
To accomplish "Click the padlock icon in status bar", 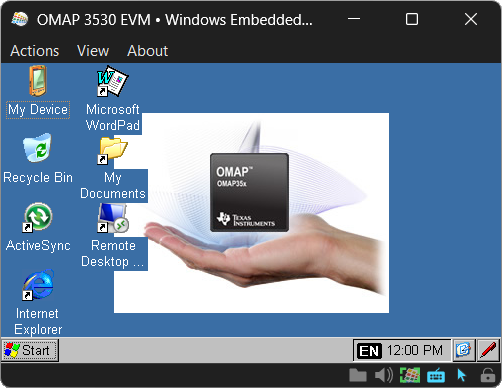I will click(488, 375).
